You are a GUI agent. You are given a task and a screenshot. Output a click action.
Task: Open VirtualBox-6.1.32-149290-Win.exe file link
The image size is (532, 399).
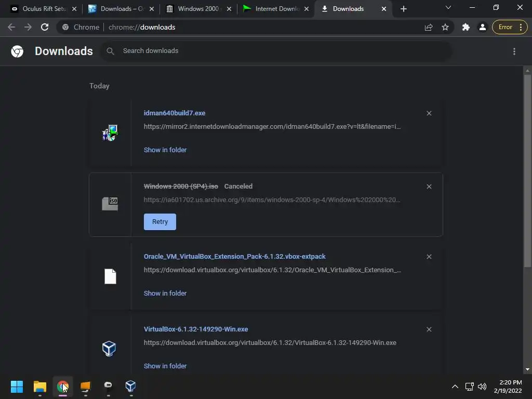[x=196, y=329]
